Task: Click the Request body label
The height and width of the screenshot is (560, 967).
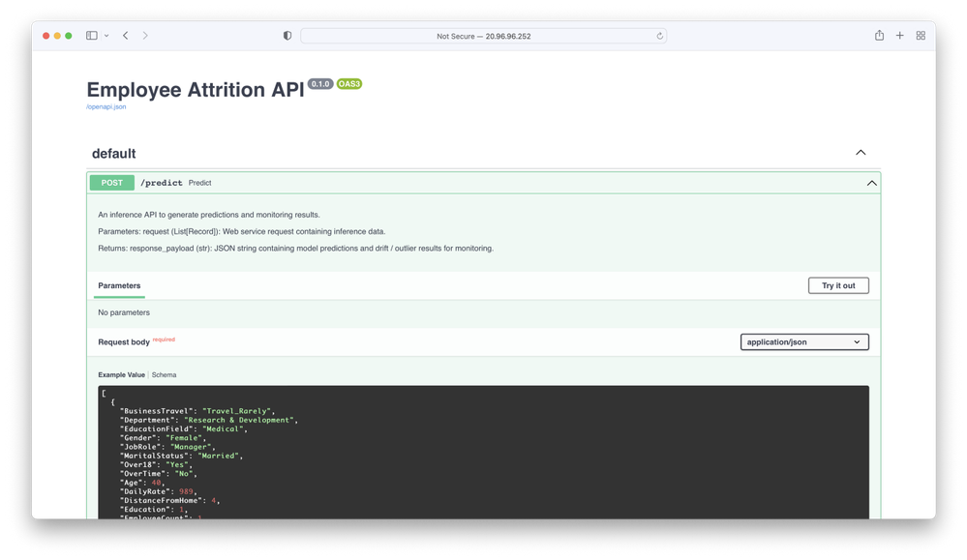Action: (124, 342)
